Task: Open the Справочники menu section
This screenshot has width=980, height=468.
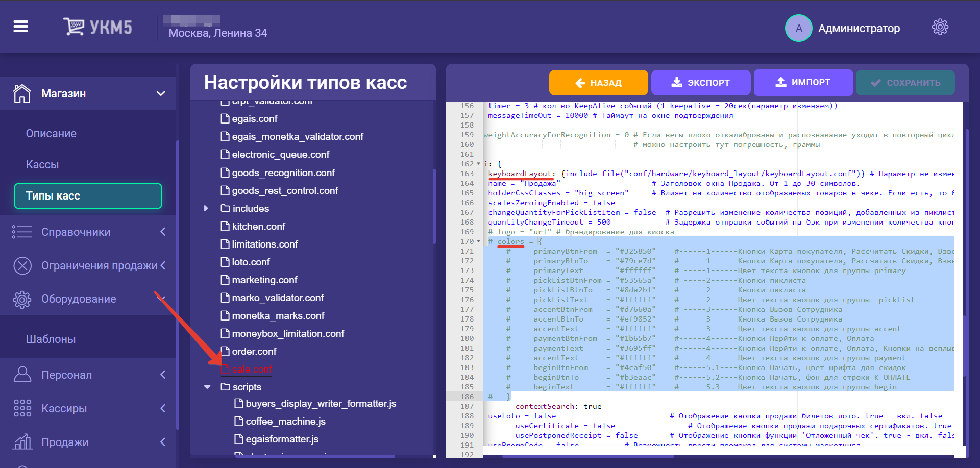Action: pos(88,232)
